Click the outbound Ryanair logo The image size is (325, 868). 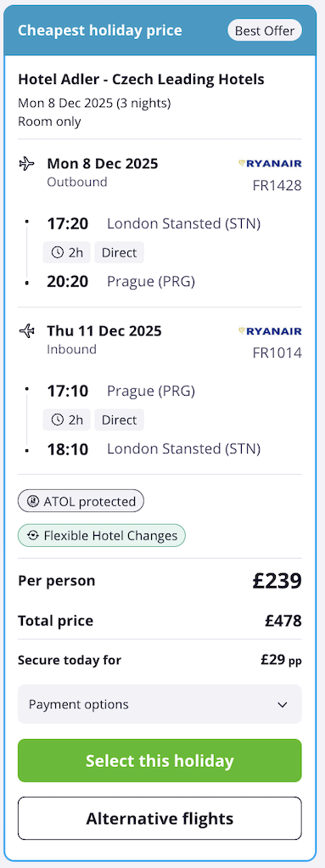pyautogui.click(x=270, y=163)
